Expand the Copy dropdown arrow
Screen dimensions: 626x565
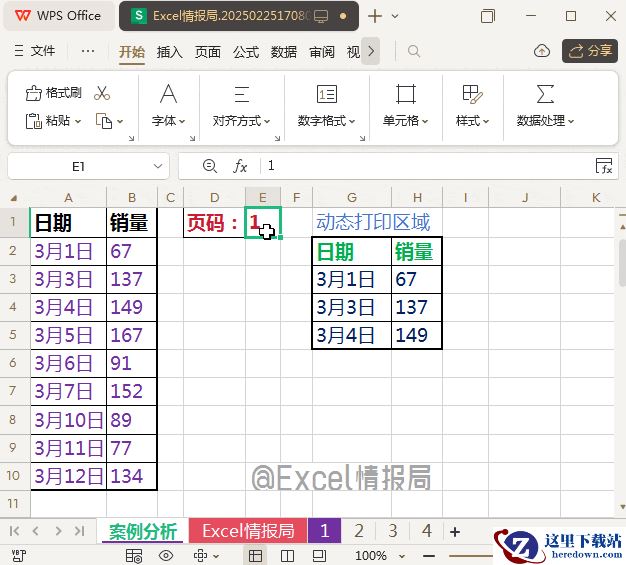point(120,121)
